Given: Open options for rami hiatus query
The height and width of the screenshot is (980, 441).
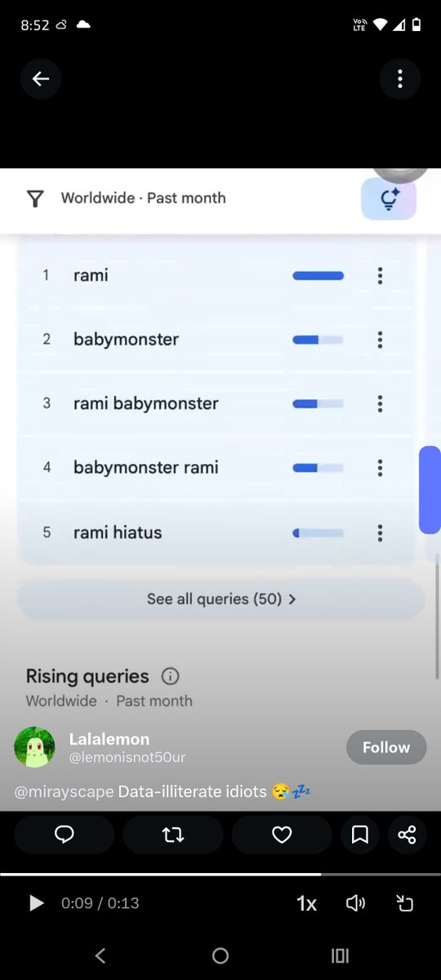Looking at the screenshot, I should tap(380, 532).
